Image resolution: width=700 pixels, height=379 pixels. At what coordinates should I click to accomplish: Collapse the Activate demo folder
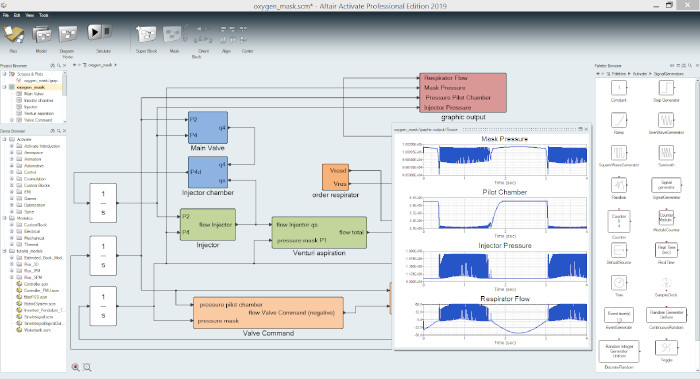(5, 139)
